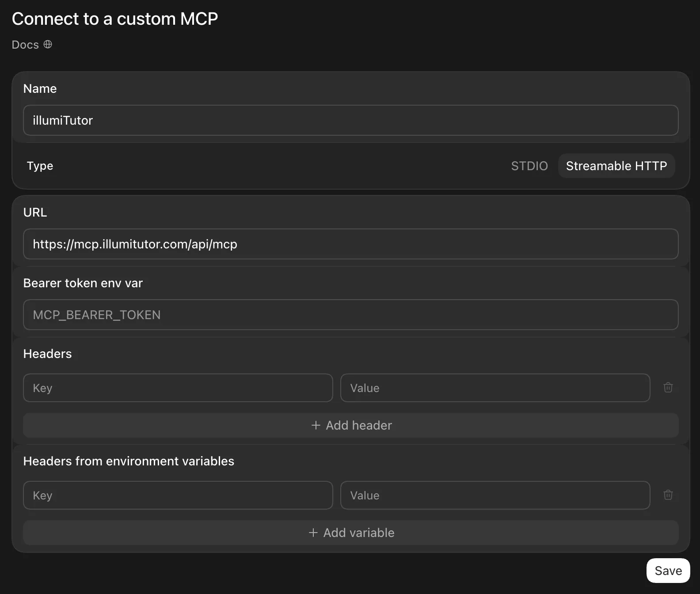Image resolution: width=700 pixels, height=594 pixels.
Task: Delete the environment variables header row
Action: [x=668, y=495]
